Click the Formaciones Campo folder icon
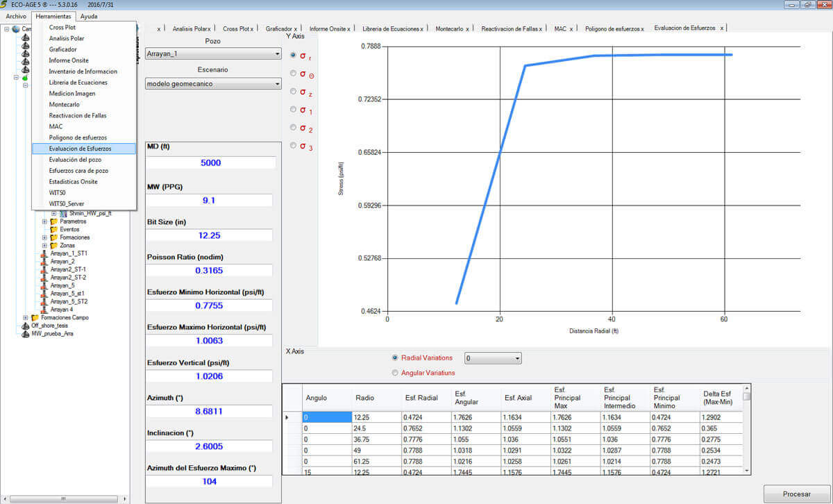Screen dimensions: 833x504 [35, 318]
